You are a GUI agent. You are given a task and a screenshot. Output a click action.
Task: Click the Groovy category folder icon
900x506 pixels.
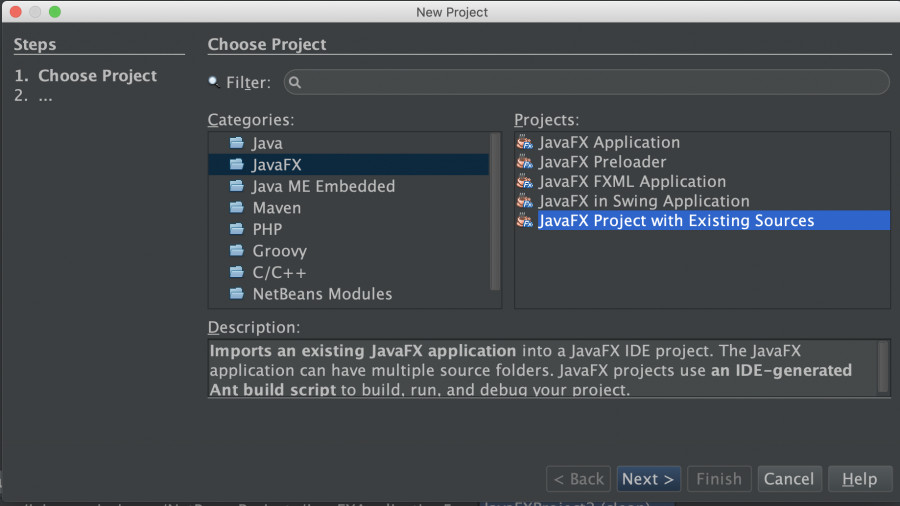click(x=236, y=251)
